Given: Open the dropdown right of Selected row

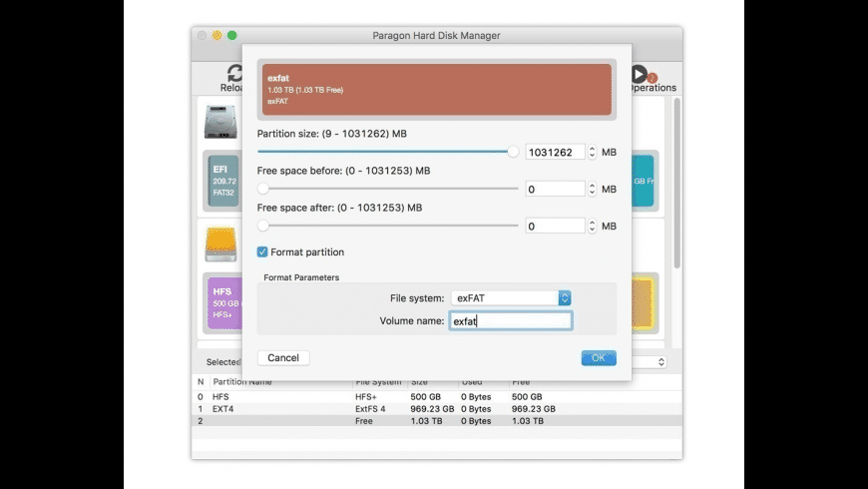Looking at the screenshot, I should coord(649,361).
